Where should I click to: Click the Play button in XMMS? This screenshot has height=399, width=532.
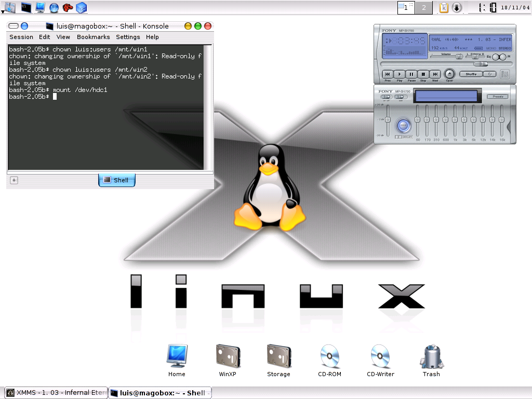400,74
